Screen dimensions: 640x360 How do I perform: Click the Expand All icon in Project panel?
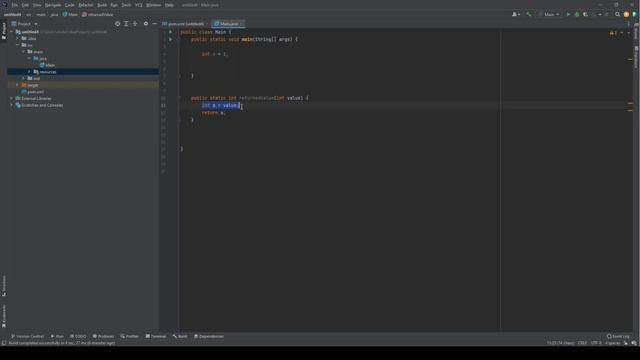click(x=126, y=24)
